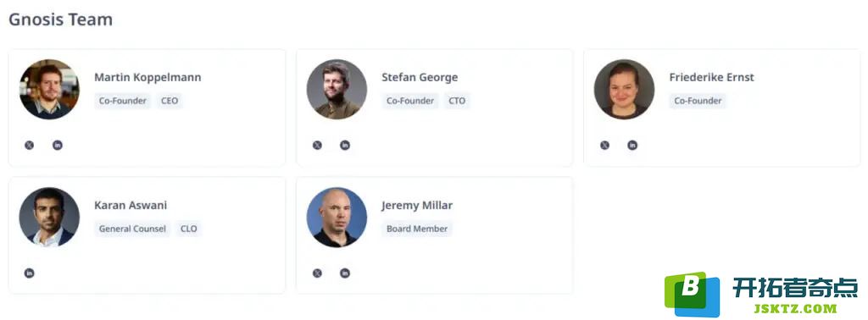868x320 pixels.
Task: Visit Stefan George's X profile icon
Action: click(x=317, y=146)
